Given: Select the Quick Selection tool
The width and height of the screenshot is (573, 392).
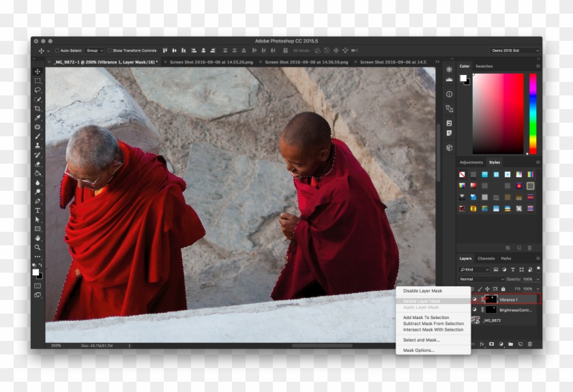Looking at the screenshot, I should [38, 100].
